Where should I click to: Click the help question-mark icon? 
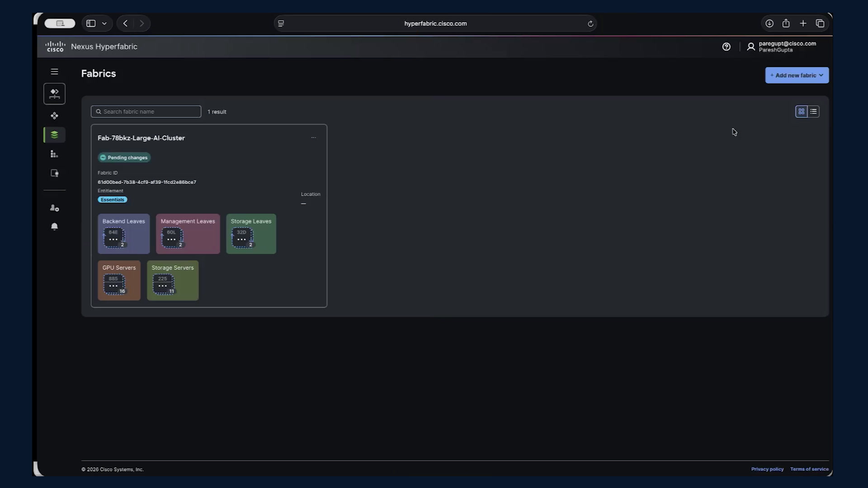point(726,47)
